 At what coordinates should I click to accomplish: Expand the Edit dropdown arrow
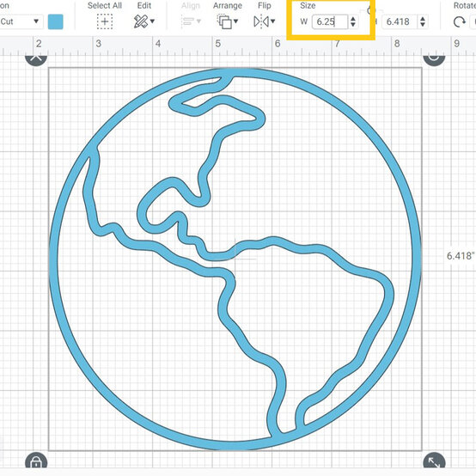point(152,21)
